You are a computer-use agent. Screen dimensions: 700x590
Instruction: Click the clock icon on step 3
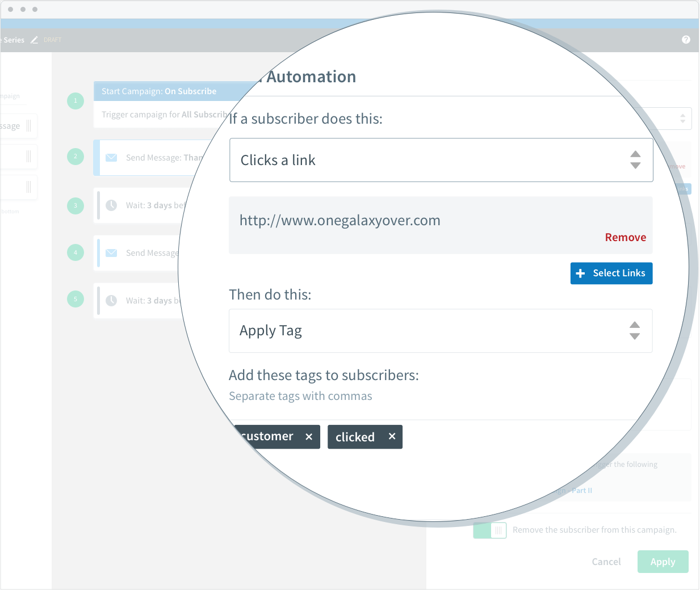[111, 205]
